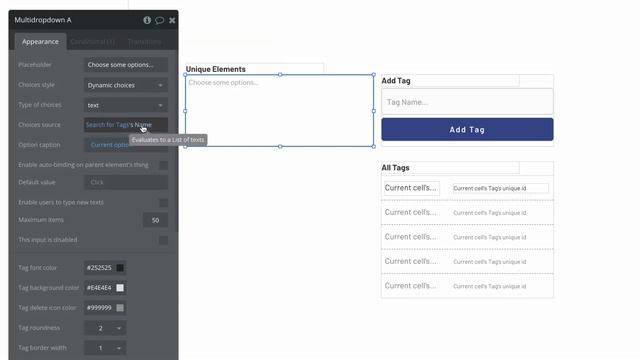This screenshot has width=640, height=360.
Task: Click the Tag Name input field
Action: coord(467,102)
